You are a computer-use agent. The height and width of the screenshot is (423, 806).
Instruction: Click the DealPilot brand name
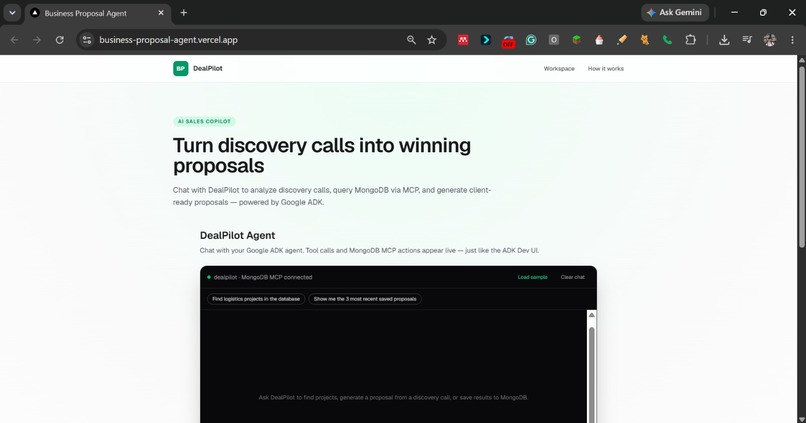pyautogui.click(x=208, y=68)
